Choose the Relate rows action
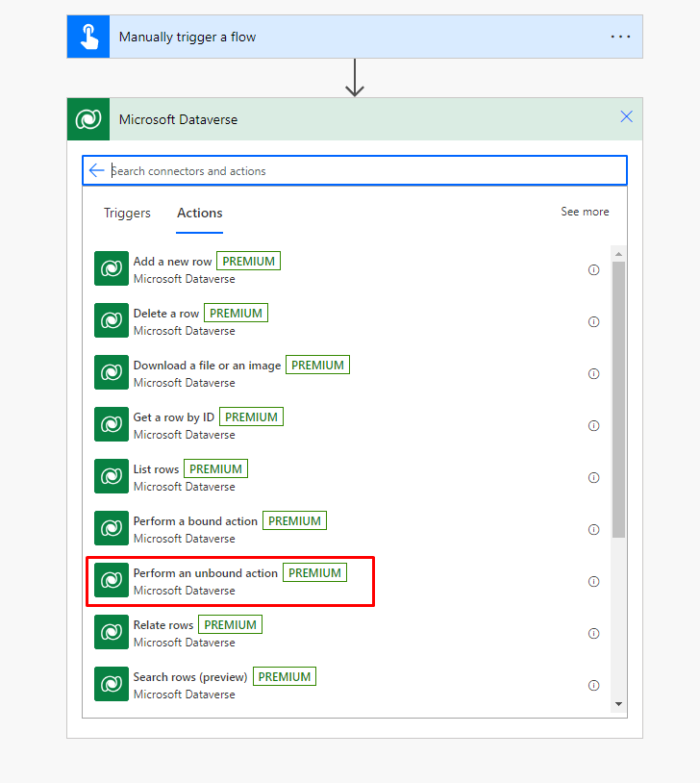700x783 pixels. point(163,624)
